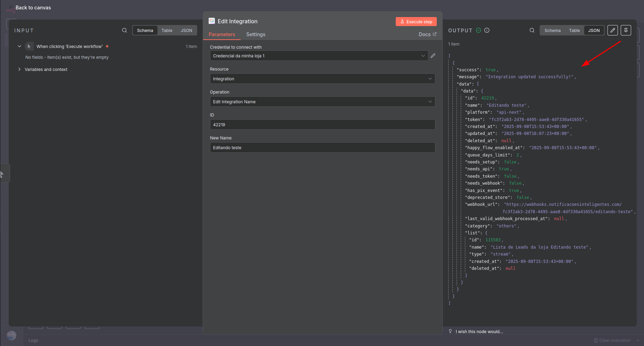
Task: Click queue_days_limit value 2
Action: tap(517, 155)
